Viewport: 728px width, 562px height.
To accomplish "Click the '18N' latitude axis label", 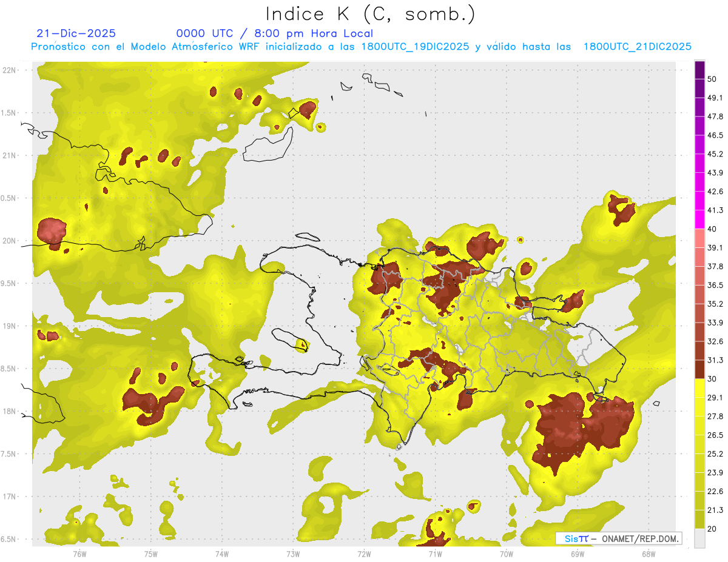I will click(9, 412).
